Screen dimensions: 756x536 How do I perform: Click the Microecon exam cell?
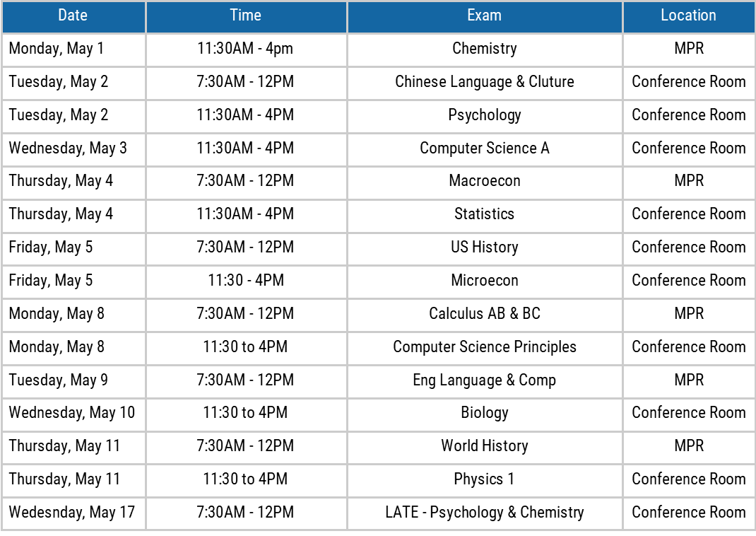pos(484,281)
